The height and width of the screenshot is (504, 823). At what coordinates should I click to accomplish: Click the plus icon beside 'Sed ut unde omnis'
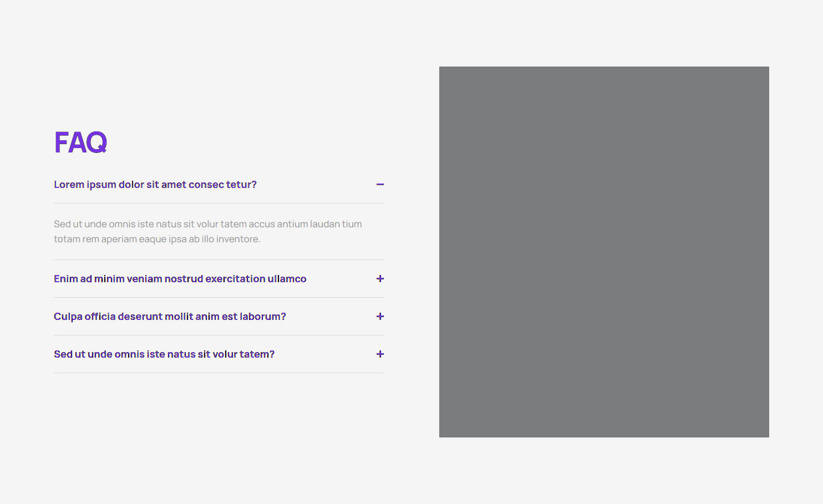(x=380, y=354)
